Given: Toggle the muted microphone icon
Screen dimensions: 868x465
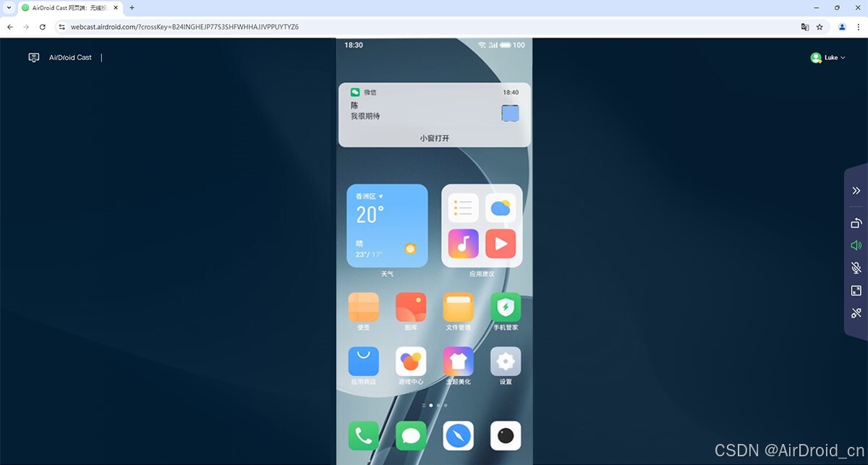Looking at the screenshot, I should pos(856,268).
